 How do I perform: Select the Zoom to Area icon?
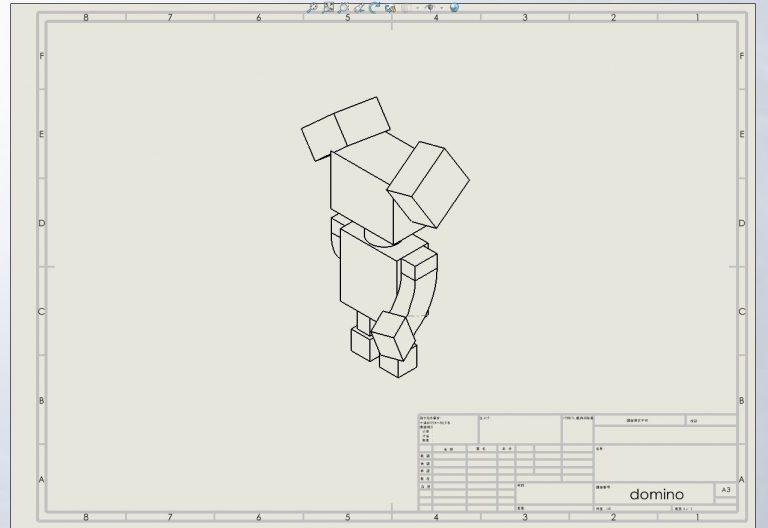coord(327,7)
